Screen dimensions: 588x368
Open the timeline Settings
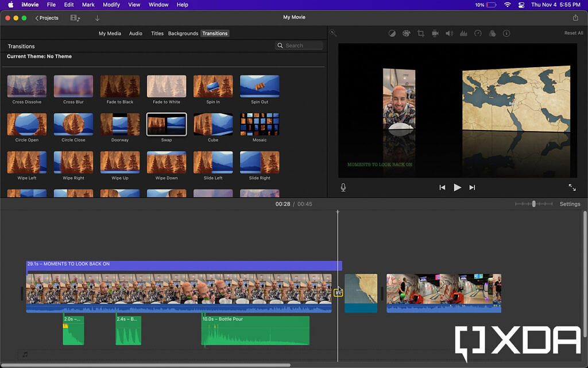click(x=570, y=204)
